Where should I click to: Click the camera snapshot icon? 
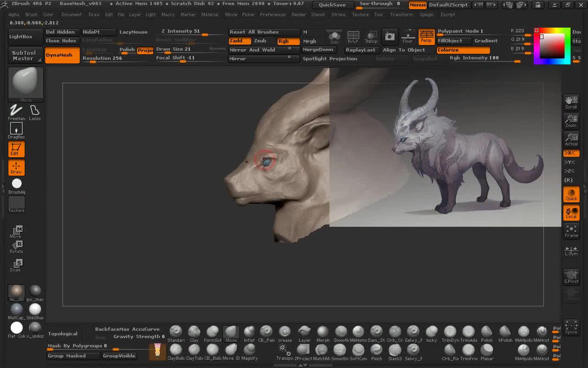(x=390, y=36)
